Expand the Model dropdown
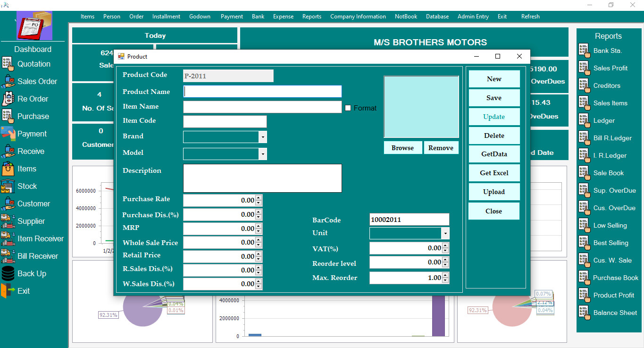The width and height of the screenshot is (644, 348). click(263, 154)
